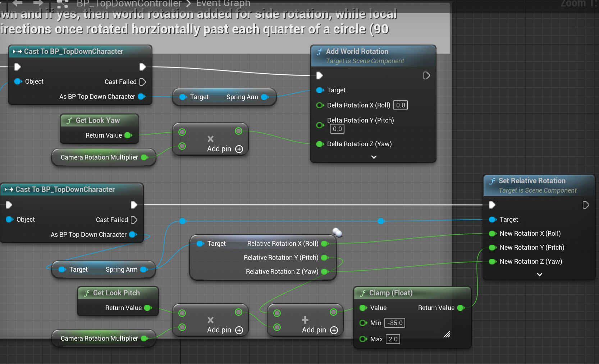Click the Max pin on Clamp (Float)
The height and width of the screenshot is (364, 599).
[x=363, y=339]
